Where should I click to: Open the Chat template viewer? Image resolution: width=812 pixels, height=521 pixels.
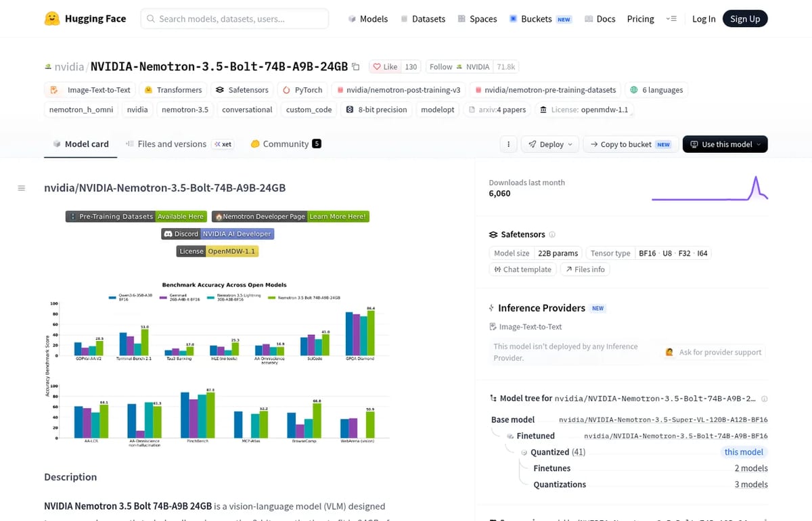(522, 269)
